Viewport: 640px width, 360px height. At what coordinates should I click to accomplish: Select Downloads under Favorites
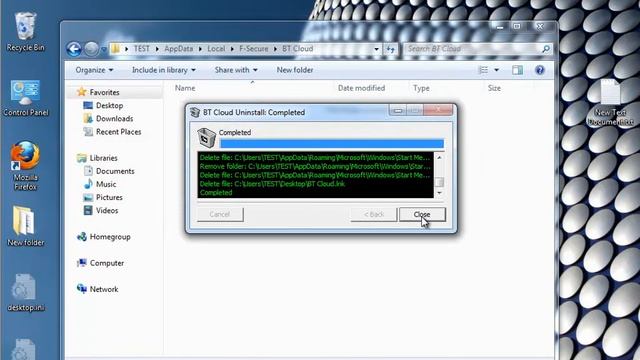pyautogui.click(x=114, y=118)
